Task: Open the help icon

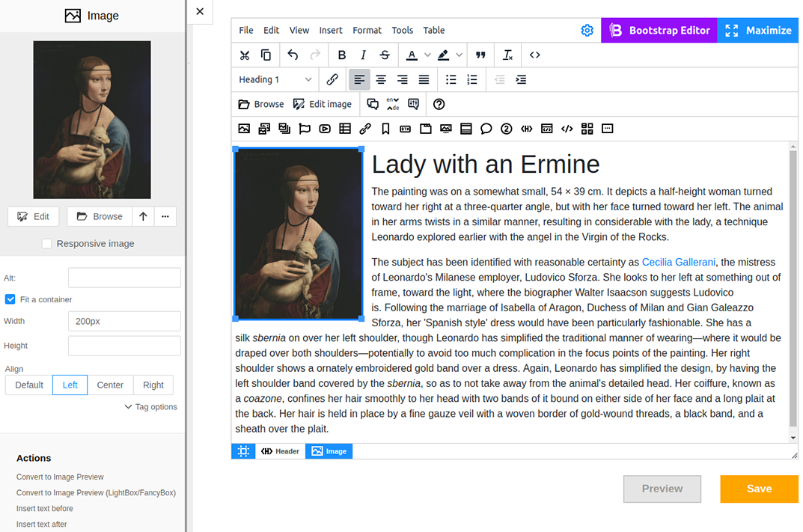Action: [x=439, y=104]
